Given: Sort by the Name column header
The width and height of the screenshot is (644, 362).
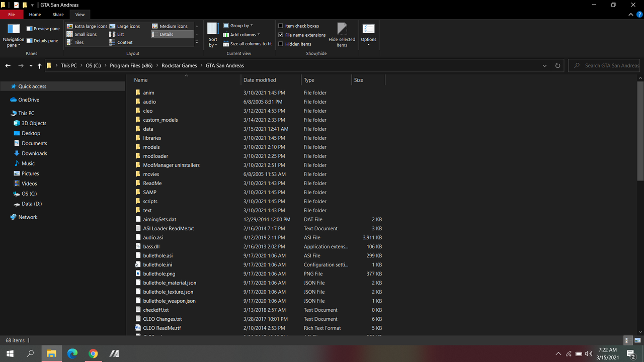Looking at the screenshot, I should pos(187,80).
